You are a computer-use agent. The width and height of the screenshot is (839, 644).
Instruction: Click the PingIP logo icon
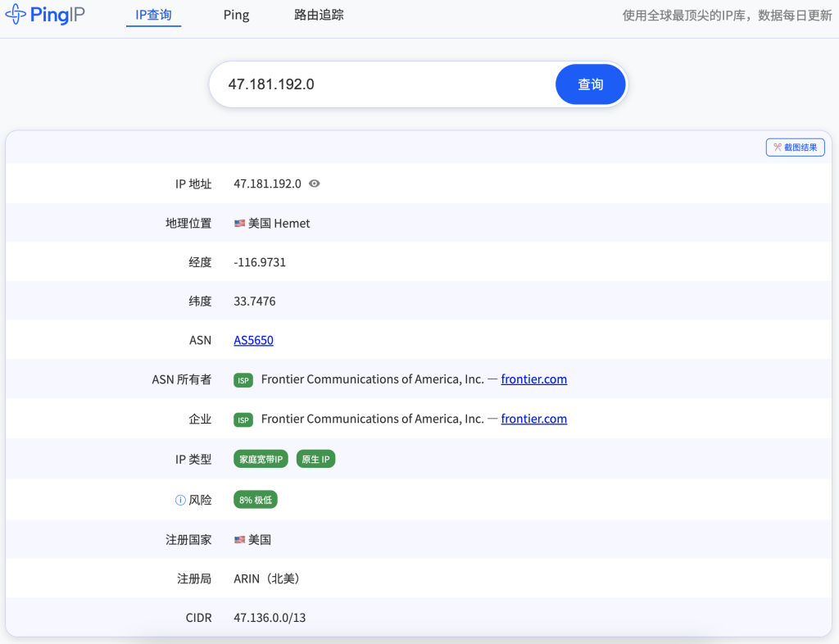click(16, 15)
